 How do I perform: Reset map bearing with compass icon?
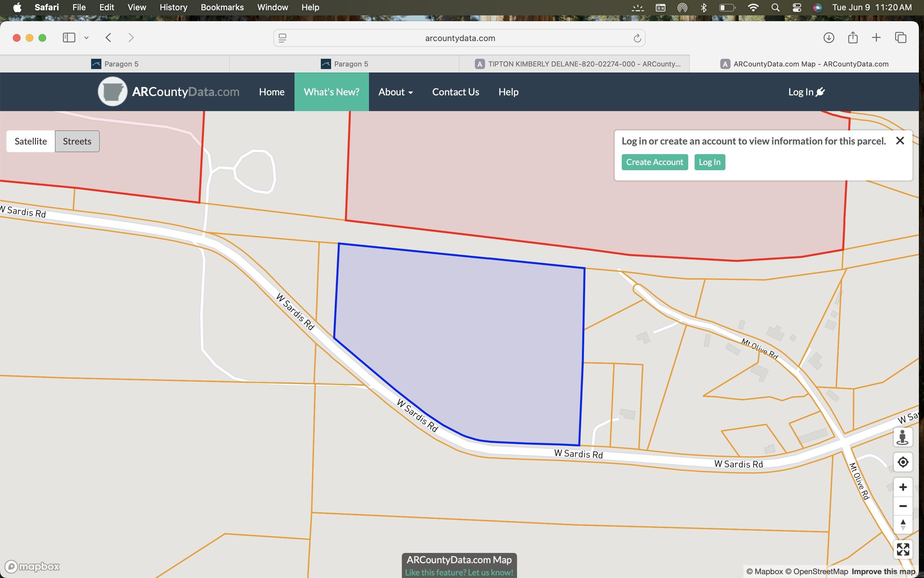coord(903,524)
